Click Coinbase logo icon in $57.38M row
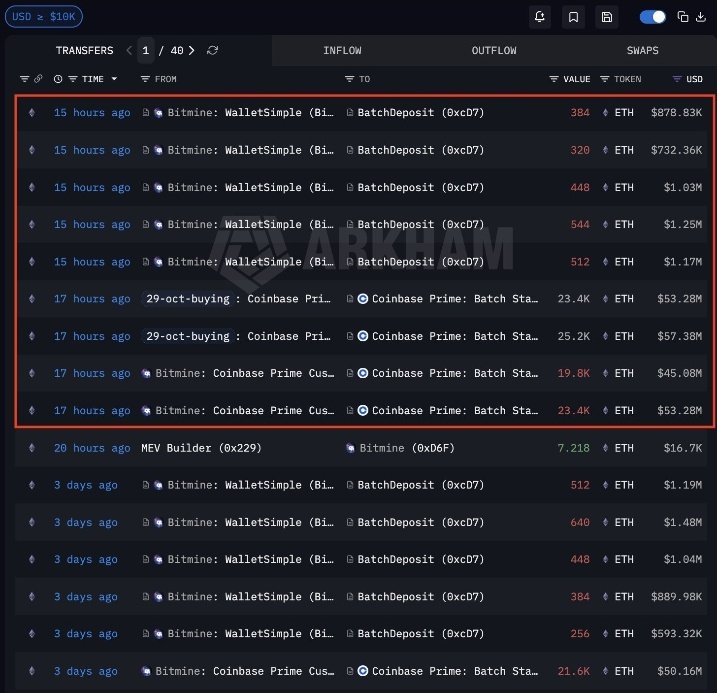This screenshot has height=693, width=717. point(363,336)
